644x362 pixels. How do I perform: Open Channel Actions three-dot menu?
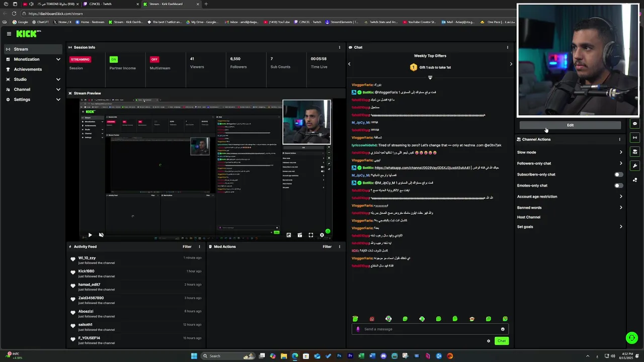tap(619, 139)
